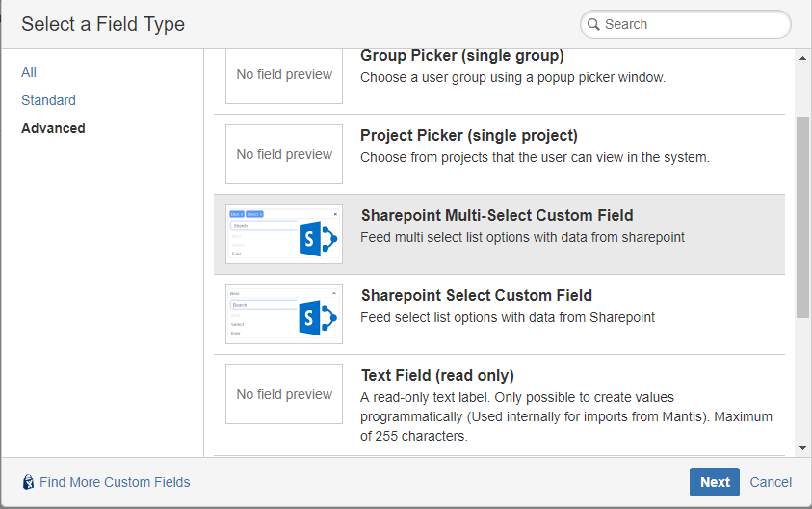
Task: Click SharePoint logo in Multi-Select field preview
Action: pyautogui.click(x=317, y=236)
